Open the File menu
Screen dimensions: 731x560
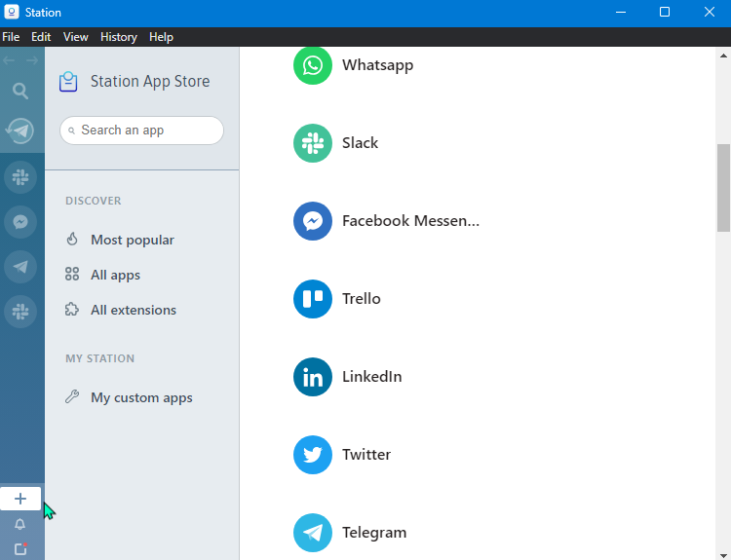[x=11, y=37]
